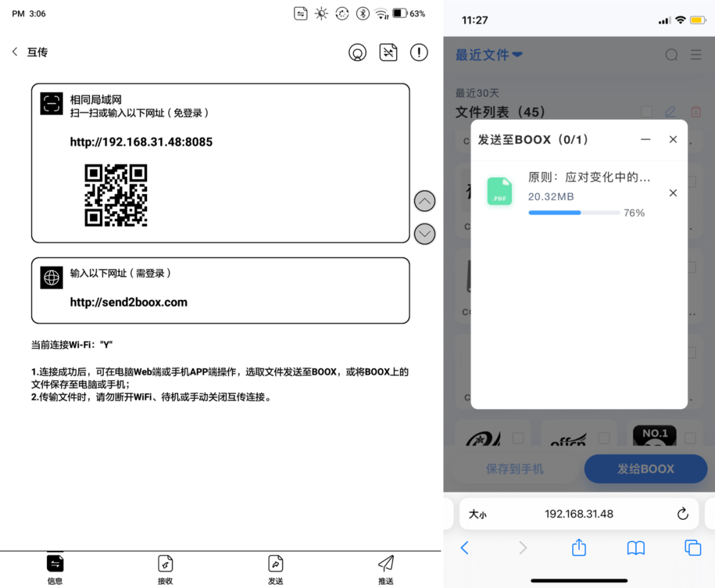715x588 pixels.
Task: Tap the file name 原则: 应对变化中的...
Action: coord(589,177)
